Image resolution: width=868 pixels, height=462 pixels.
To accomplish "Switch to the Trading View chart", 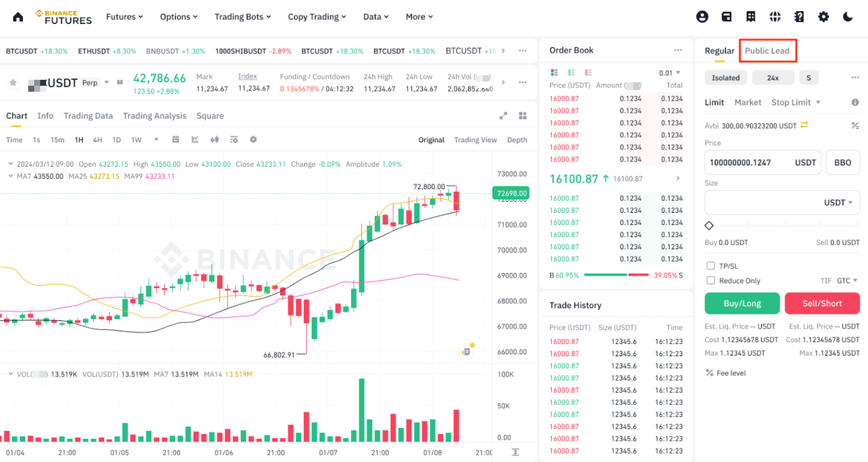I will click(x=475, y=140).
